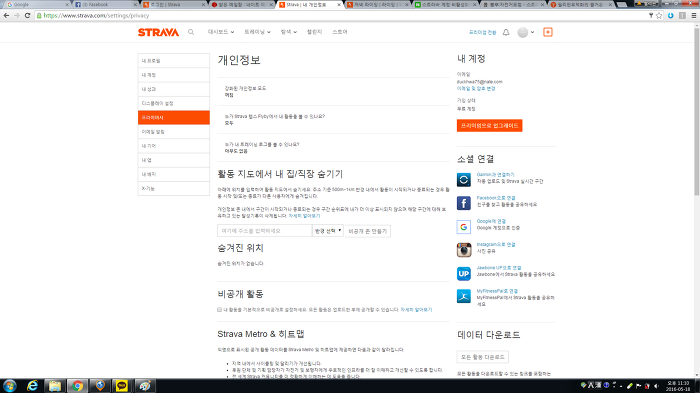Click the key icon in the address bar
This screenshot has height=393, width=700.
coord(651,15)
